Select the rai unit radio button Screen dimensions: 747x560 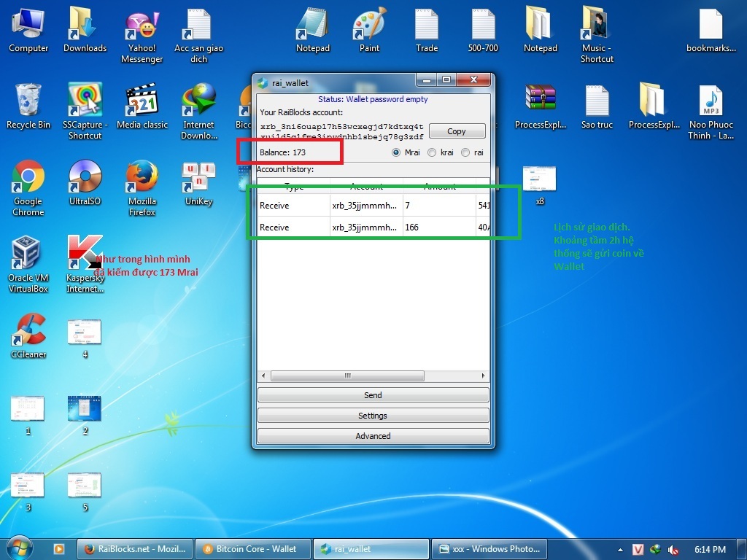(x=465, y=152)
